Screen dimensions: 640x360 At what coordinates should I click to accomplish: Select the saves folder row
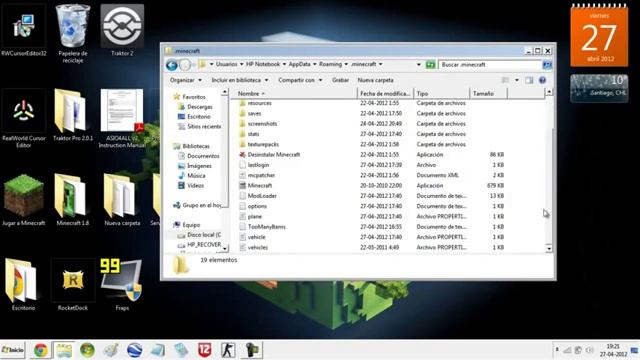[371, 113]
